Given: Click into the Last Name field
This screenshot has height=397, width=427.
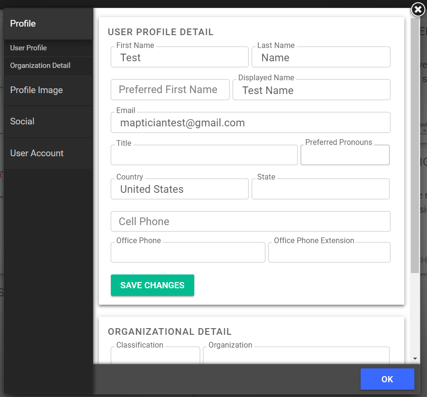Looking at the screenshot, I should (x=321, y=57).
